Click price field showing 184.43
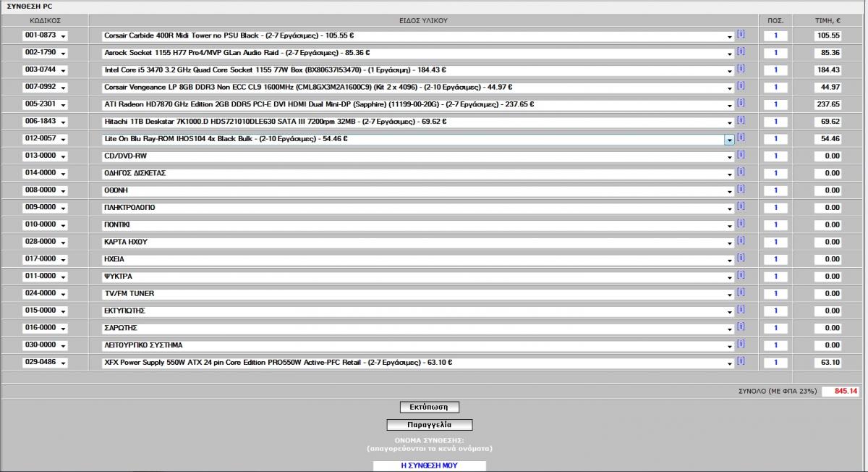Viewport: 868px width, 472px height. click(x=827, y=70)
